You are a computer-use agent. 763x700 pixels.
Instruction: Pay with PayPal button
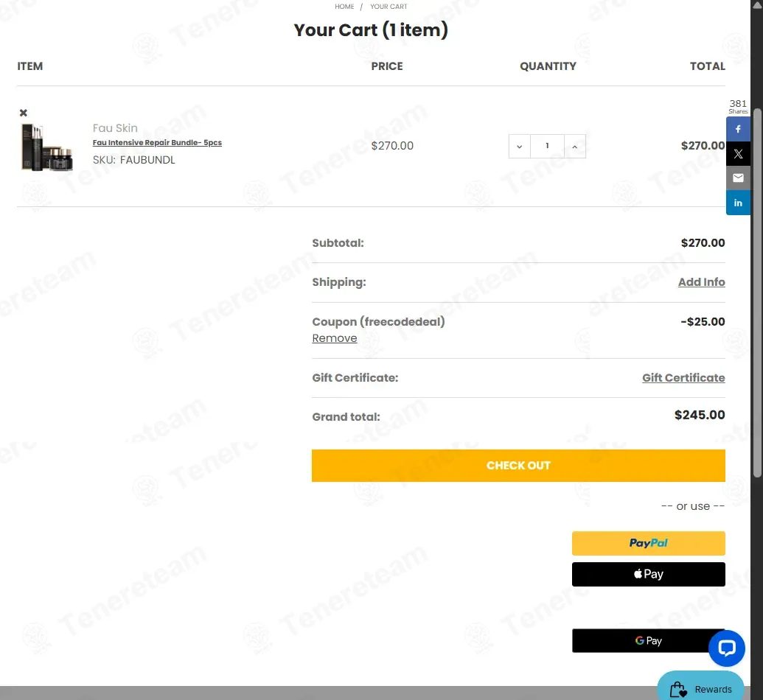coord(648,543)
